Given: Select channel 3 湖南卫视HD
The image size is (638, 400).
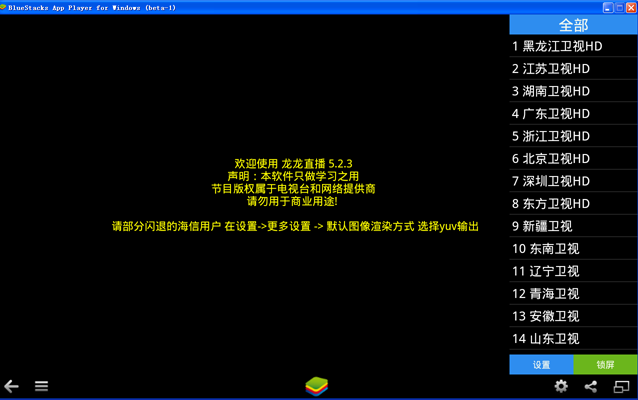Looking at the screenshot, I should click(573, 91).
